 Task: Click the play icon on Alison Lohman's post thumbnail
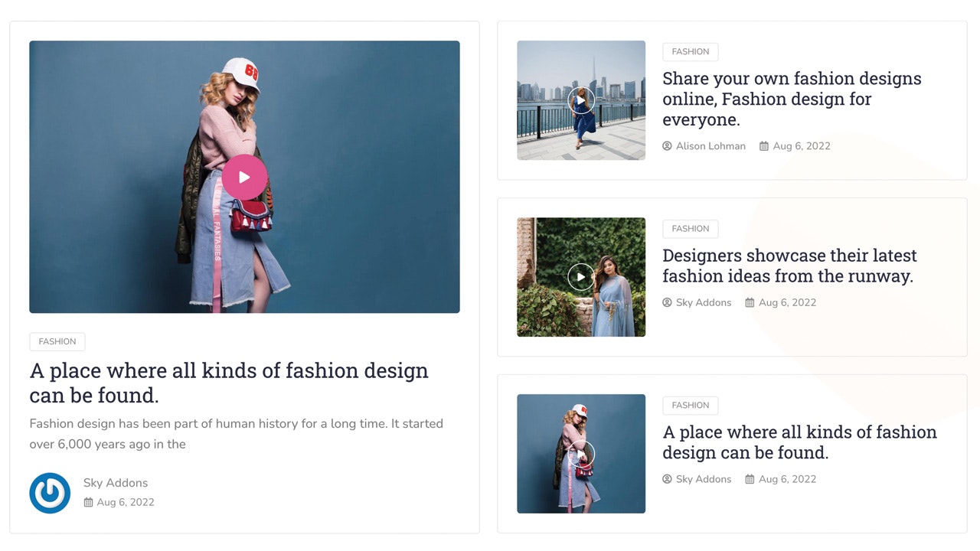tap(581, 100)
